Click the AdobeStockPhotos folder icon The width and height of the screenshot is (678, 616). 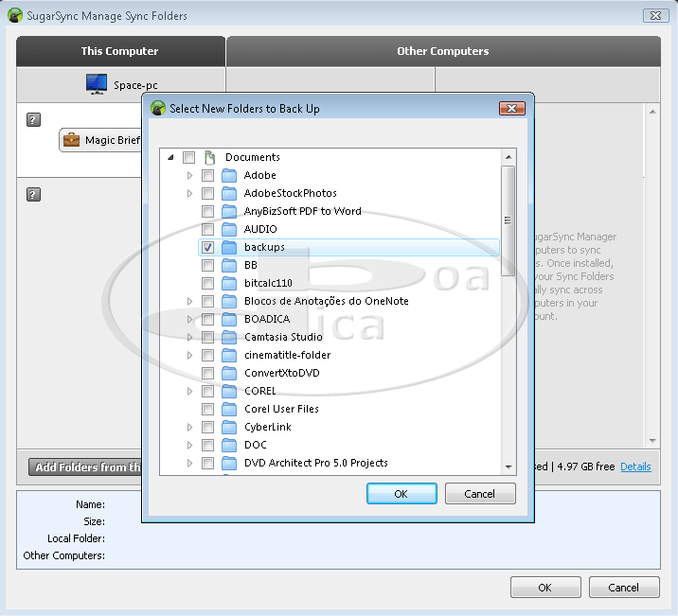point(229,193)
